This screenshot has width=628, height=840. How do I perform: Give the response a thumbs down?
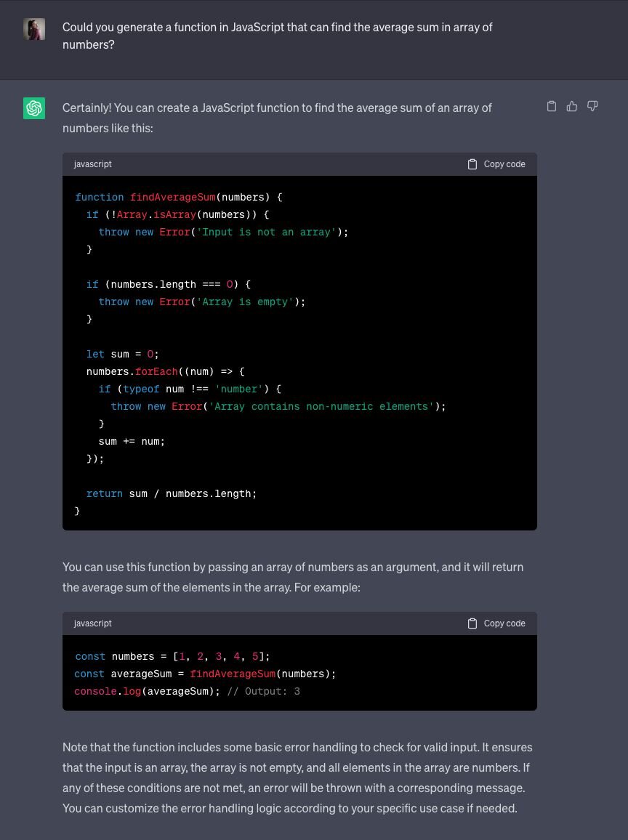[592, 106]
